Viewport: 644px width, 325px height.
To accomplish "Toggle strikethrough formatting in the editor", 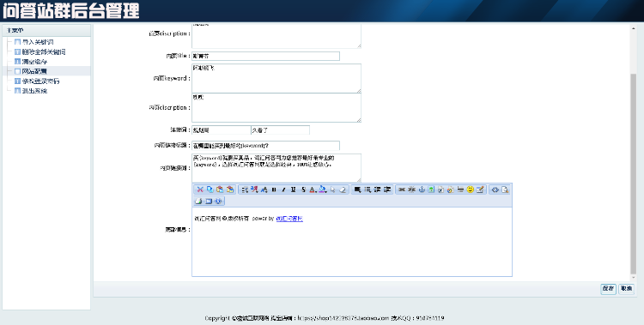I will point(303,190).
